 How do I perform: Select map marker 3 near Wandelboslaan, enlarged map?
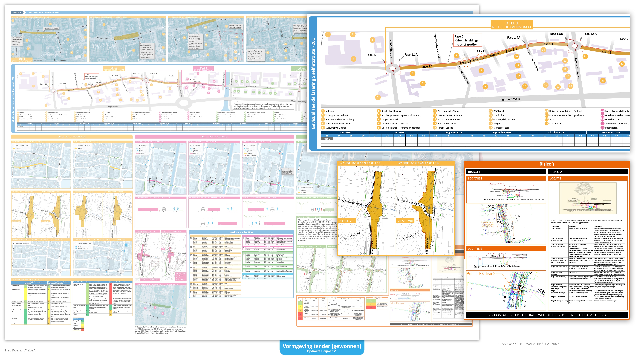pyautogui.click(x=372, y=40)
